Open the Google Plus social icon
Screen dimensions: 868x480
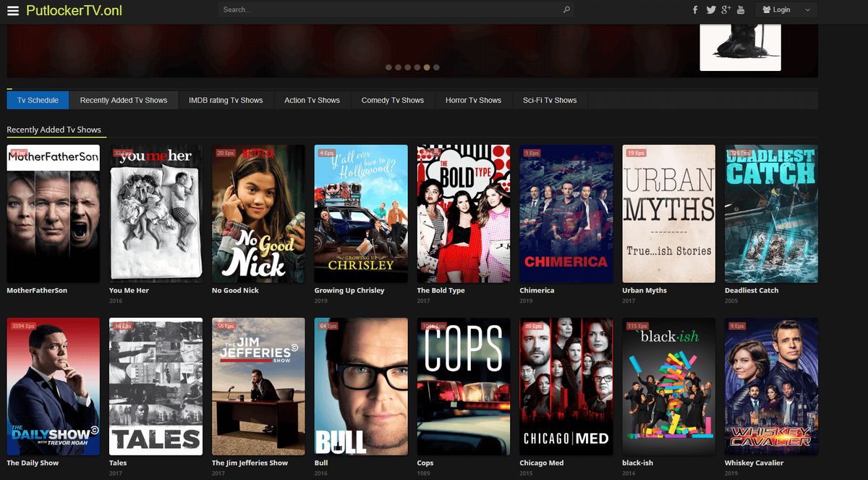pyautogui.click(x=726, y=10)
